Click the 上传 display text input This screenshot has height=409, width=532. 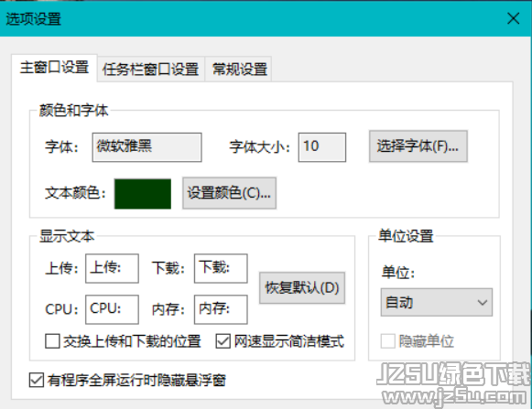(112, 268)
